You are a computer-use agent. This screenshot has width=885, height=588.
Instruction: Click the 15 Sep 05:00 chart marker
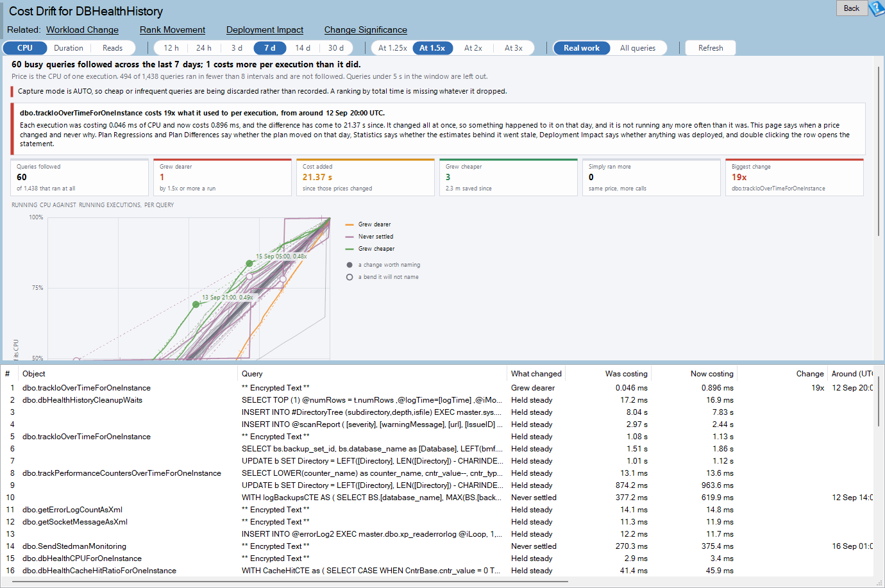tap(249, 264)
